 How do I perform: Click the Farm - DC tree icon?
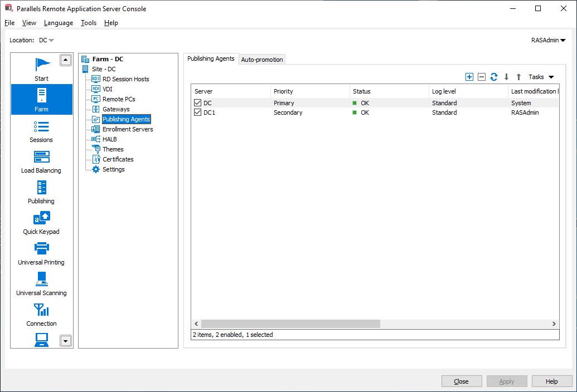tap(85, 59)
